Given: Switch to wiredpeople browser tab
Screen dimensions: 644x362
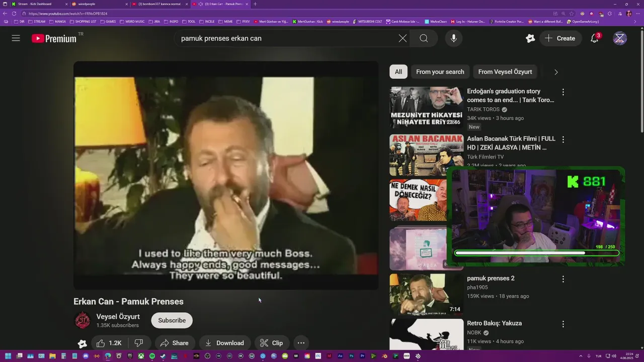Looking at the screenshot, I should tap(99, 4).
